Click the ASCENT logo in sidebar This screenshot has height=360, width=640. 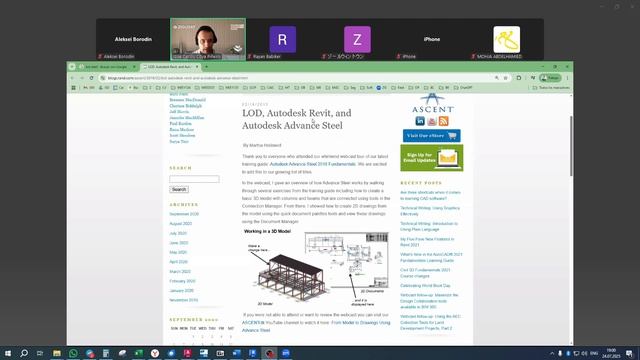[x=432, y=103]
